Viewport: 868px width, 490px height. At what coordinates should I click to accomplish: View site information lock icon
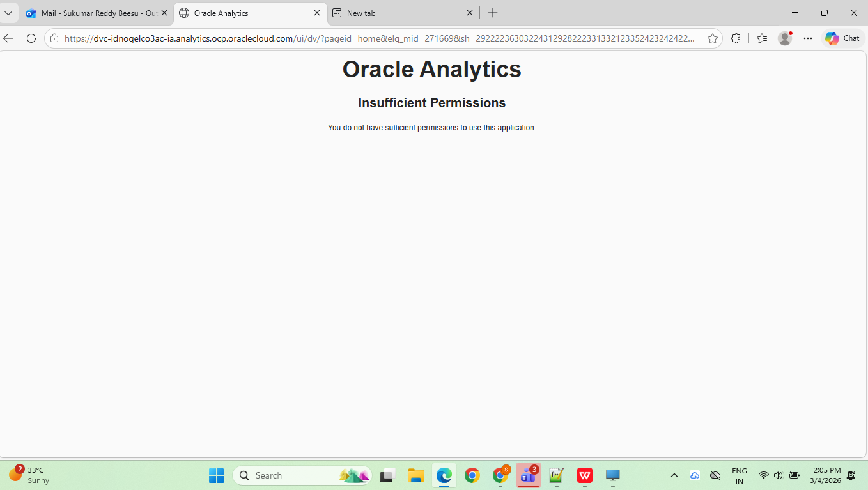point(54,38)
